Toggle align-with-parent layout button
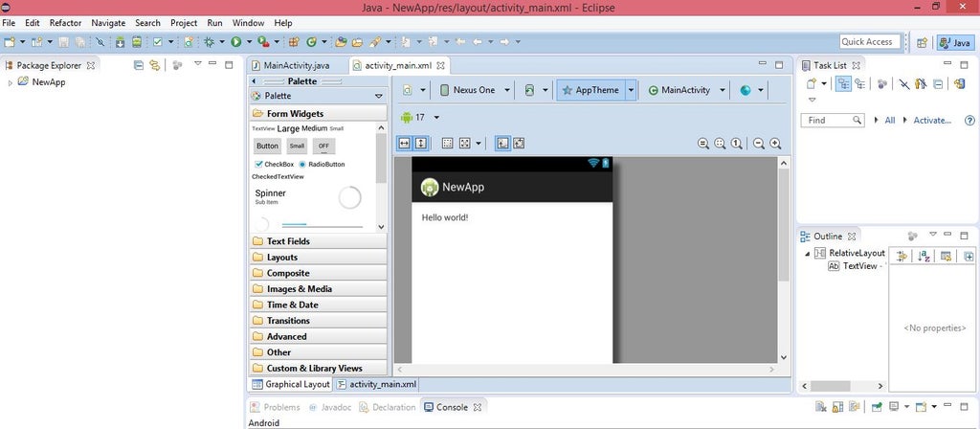980x429 pixels. (x=502, y=144)
